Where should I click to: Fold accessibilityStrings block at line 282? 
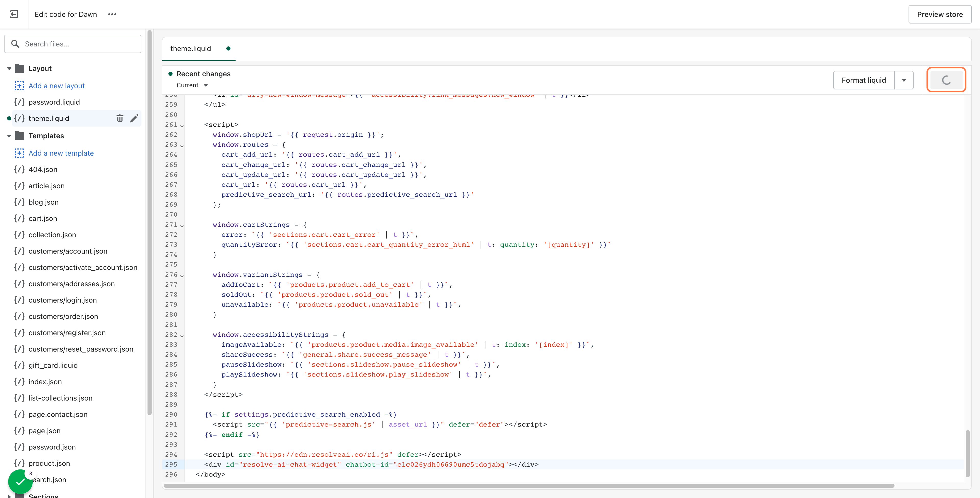(x=182, y=336)
